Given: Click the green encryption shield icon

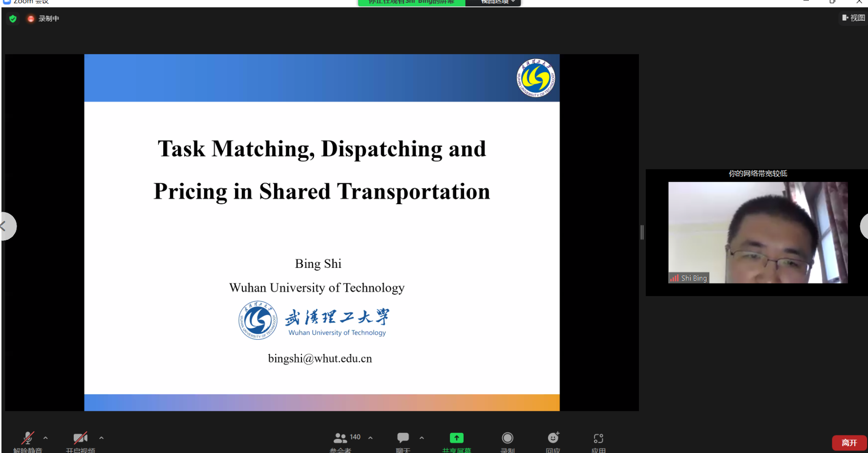Looking at the screenshot, I should point(13,19).
